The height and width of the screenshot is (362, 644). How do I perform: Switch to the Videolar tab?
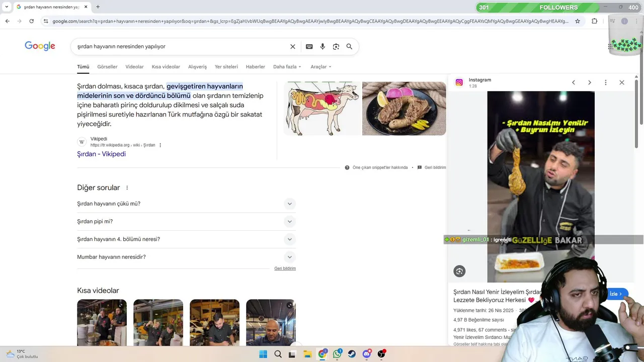(x=134, y=67)
